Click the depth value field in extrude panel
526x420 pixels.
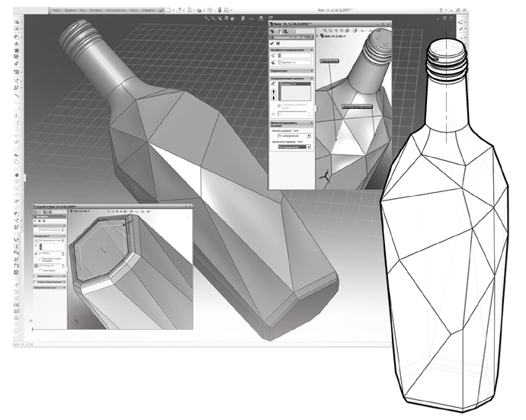point(50,253)
